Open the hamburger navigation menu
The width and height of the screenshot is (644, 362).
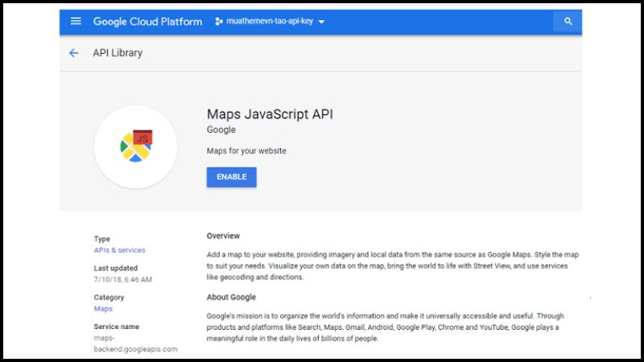pyautogui.click(x=76, y=21)
